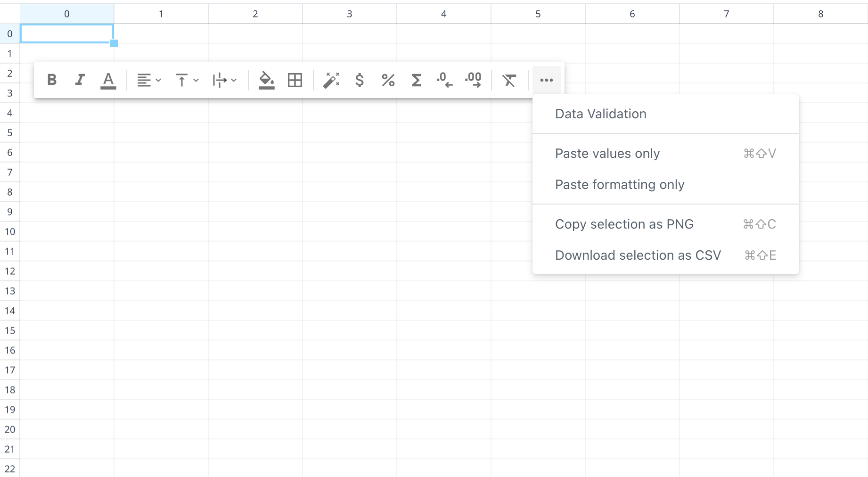Choose Paste values only
The height and width of the screenshot is (477, 868).
[x=607, y=154]
